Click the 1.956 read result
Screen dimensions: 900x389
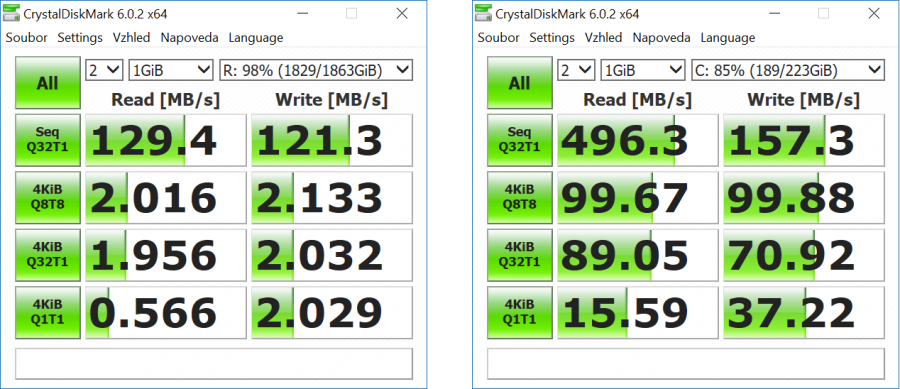[x=166, y=255]
